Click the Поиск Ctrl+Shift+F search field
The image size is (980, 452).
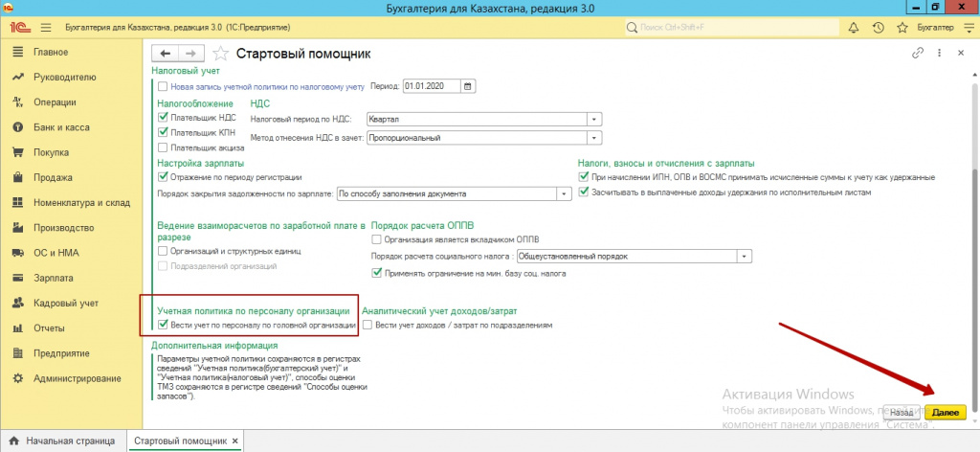point(731,28)
